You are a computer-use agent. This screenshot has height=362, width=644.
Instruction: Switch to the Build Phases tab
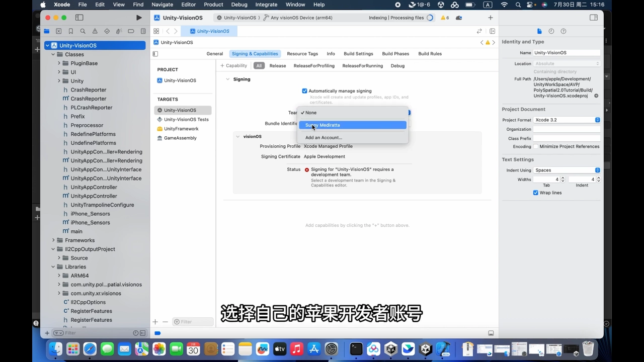[x=395, y=54]
